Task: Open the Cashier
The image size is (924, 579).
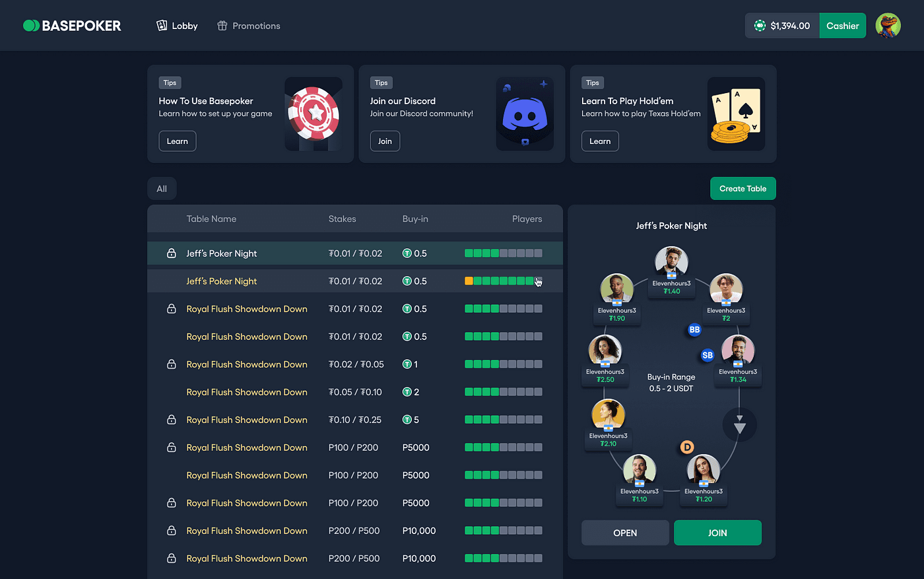Action: [x=843, y=26]
